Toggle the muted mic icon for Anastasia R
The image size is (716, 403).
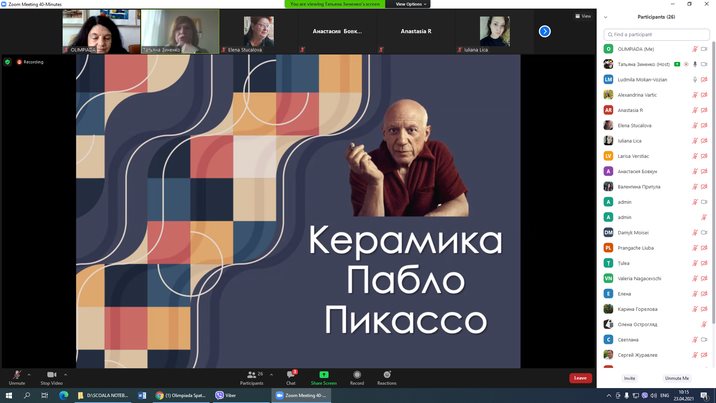(693, 110)
